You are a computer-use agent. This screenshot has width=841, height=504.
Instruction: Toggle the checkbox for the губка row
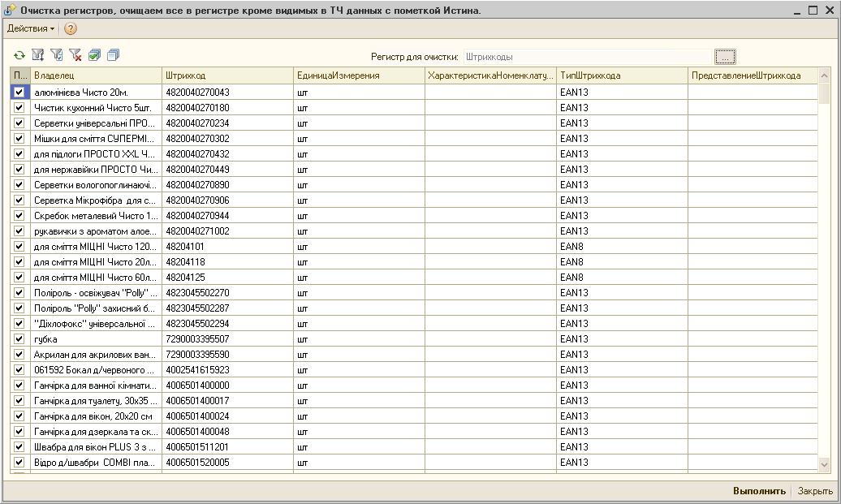[x=19, y=339]
